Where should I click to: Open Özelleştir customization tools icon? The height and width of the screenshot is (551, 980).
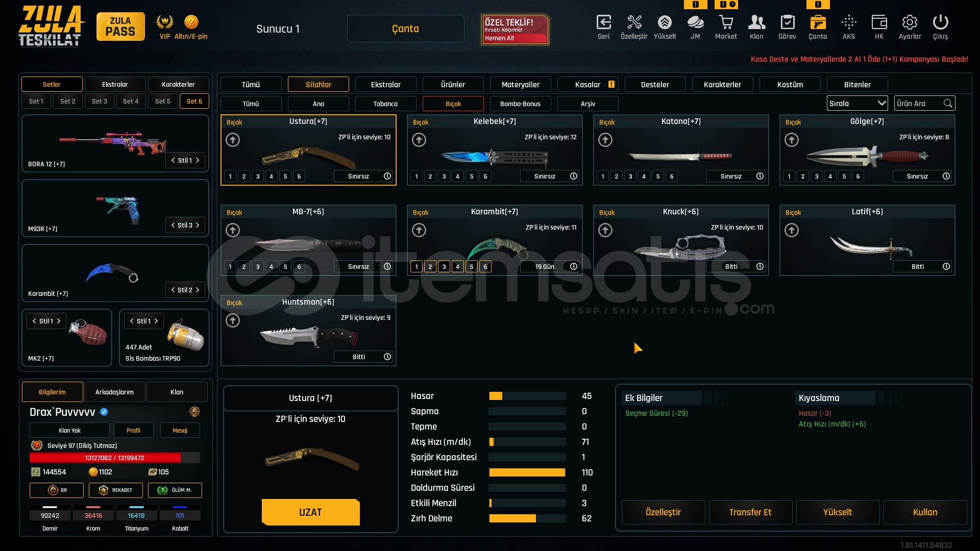[x=634, y=23]
